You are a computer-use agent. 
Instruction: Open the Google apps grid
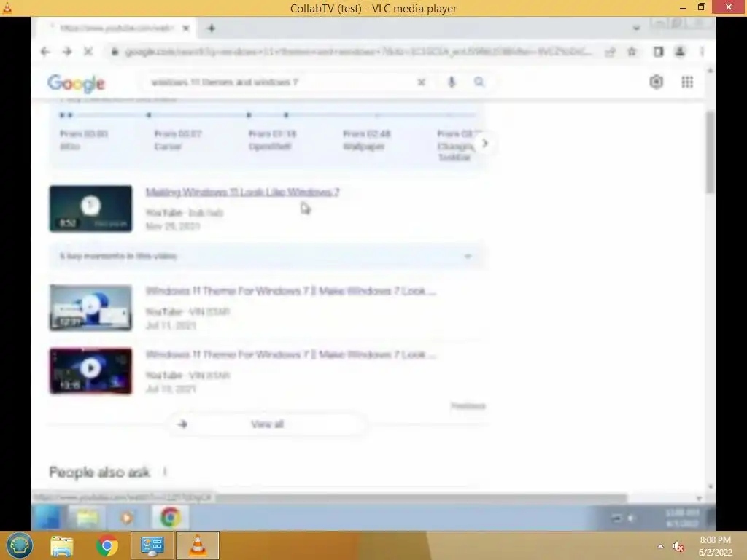(687, 82)
